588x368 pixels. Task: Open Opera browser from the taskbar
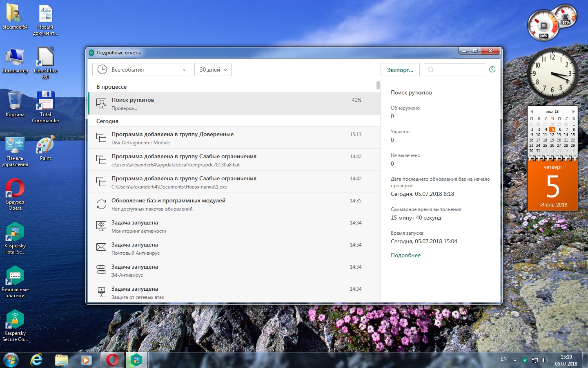tap(111, 360)
